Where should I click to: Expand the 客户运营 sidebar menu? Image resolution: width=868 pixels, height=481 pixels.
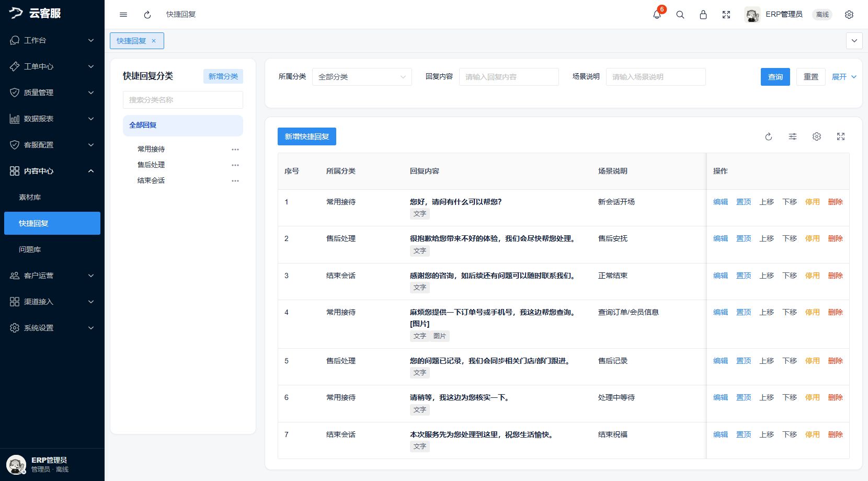click(52, 276)
